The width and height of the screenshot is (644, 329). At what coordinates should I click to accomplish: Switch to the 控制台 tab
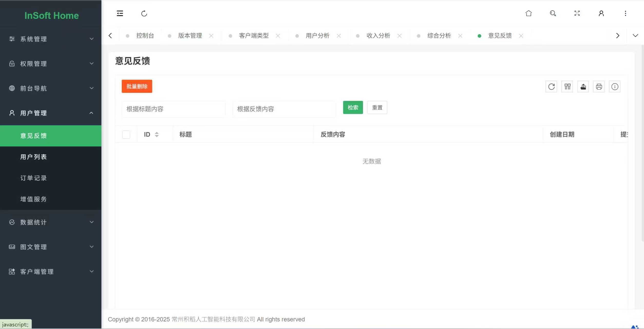tap(145, 35)
